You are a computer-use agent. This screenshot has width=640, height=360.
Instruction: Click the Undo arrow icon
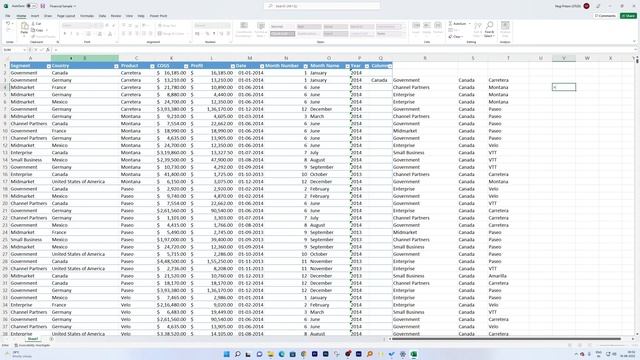(x=8, y=24)
